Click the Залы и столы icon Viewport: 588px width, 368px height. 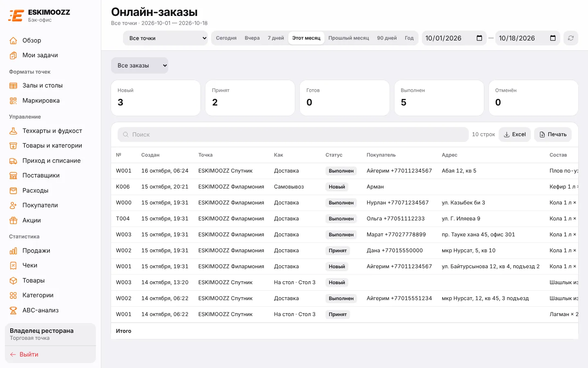click(x=13, y=85)
